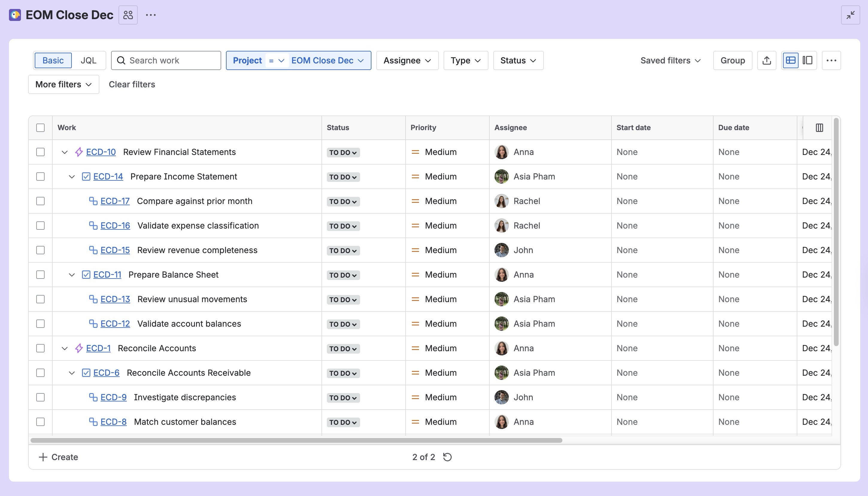
Task: Click the collapse arrows icon in the top-right corner
Action: click(850, 15)
